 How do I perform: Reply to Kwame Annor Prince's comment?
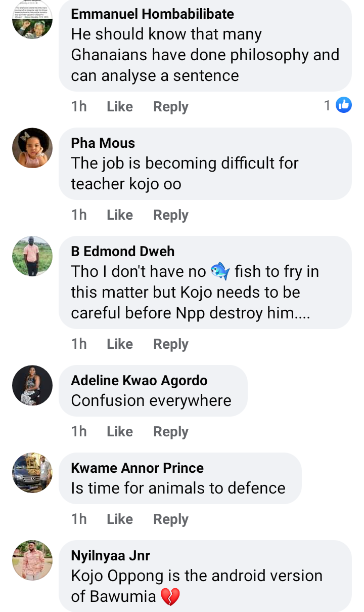pyautogui.click(x=171, y=519)
